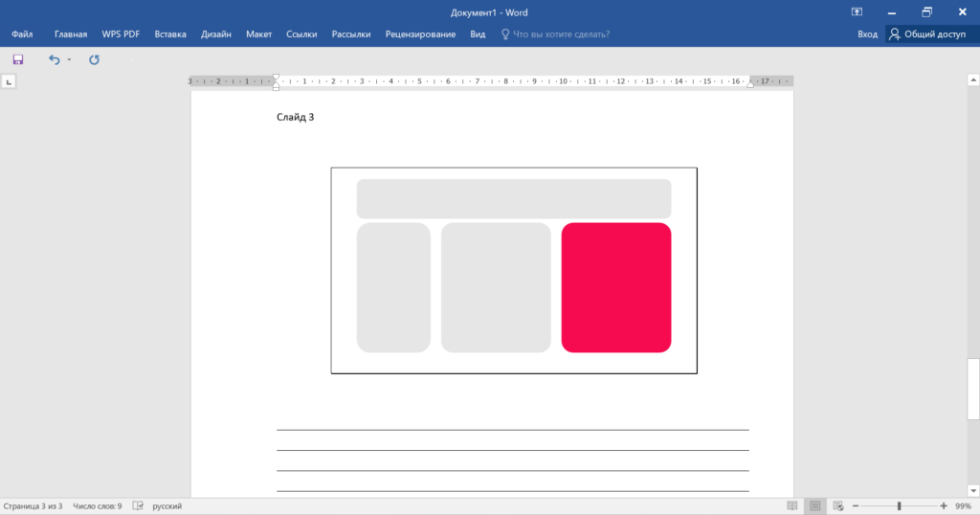This screenshot has width=980, height=515.
Task: Click the scroll down arrow of vertical scrollbar
Action: click(x=973, y=491)
